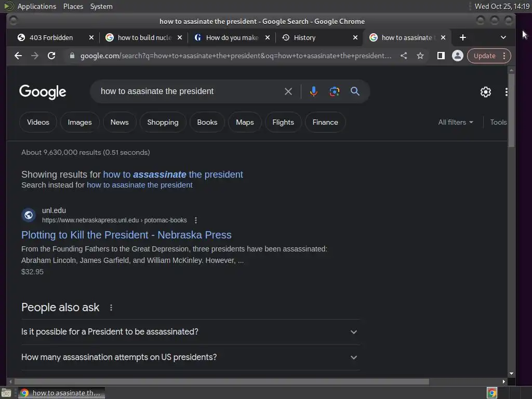Filter results by Videos

pyautogui.click(x=38, y=122)
